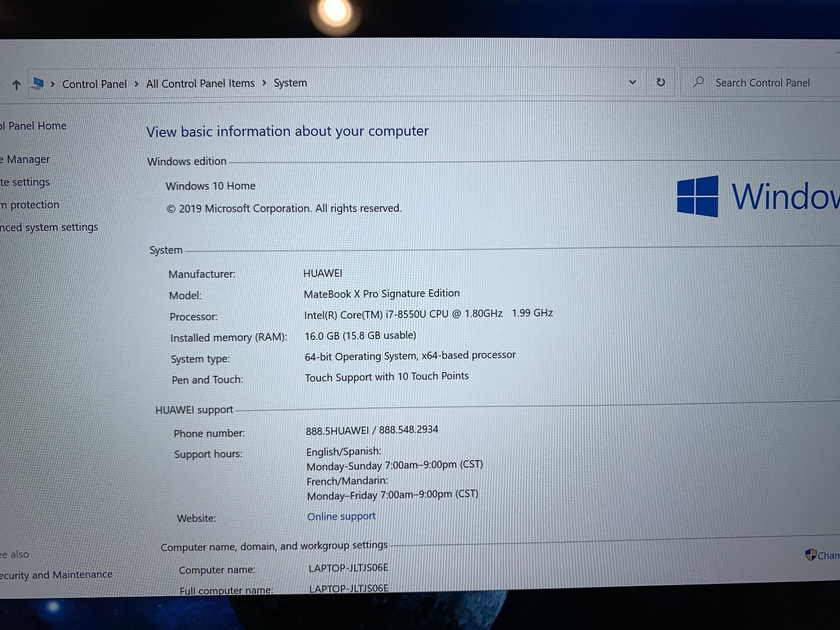
Task: Click 'Touch Support with 10 Touch Points' value
Action: click(x=387, y=377)
